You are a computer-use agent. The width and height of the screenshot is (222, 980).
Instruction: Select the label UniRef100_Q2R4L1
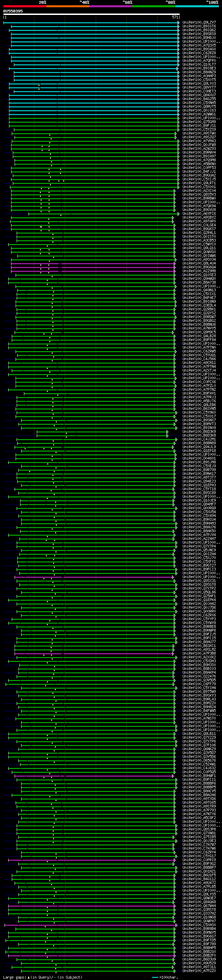[x=199, y=233]
